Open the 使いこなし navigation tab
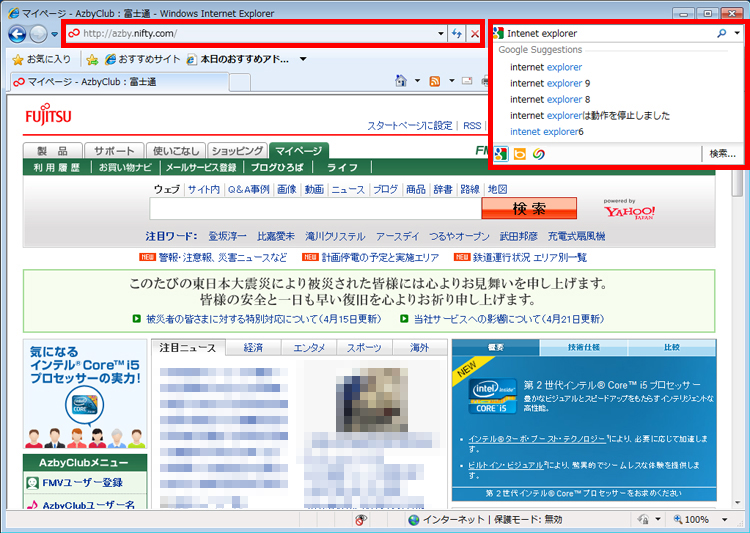This screenshot has width=750, height=533. coord(176,151)
